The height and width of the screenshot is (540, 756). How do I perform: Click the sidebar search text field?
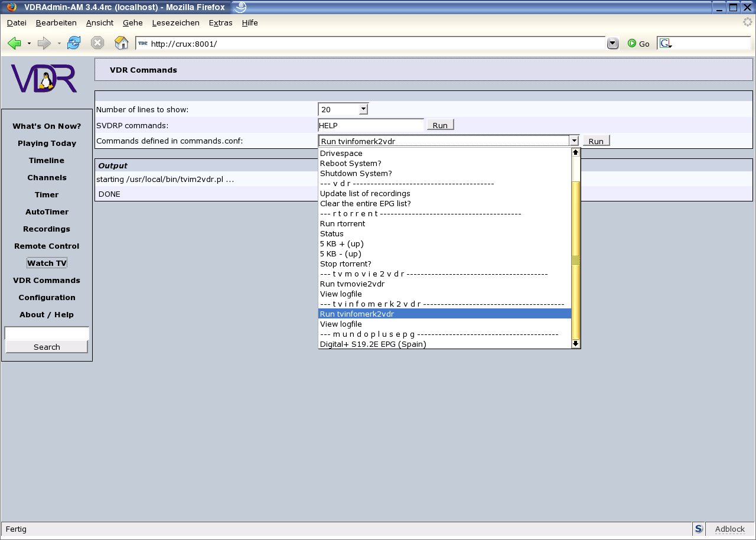(47, 333)
